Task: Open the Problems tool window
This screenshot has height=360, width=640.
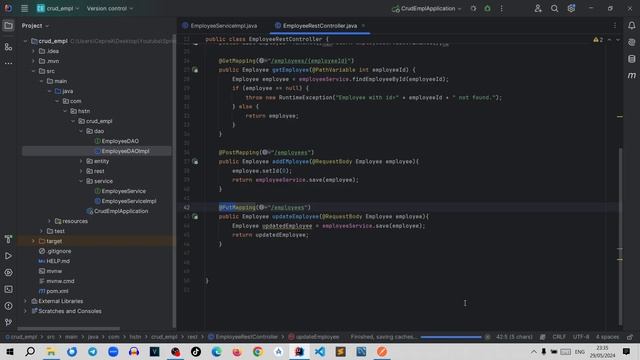Action: pyautogui.click(x=8, y=306)
